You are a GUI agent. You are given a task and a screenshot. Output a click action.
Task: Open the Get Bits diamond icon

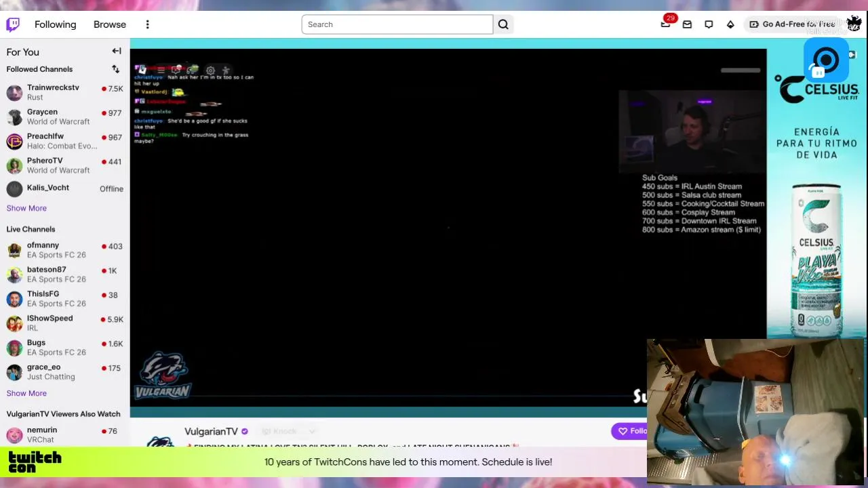click(x=730, y=24)
